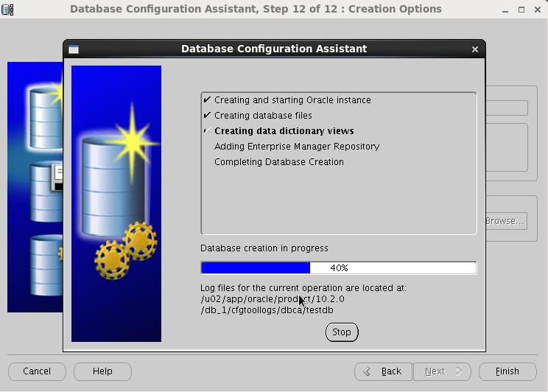Screen dimensions: 548x392
Task: Click the partially hidden Browse... button
Action: pyautogui.click(x=505, y=221)
